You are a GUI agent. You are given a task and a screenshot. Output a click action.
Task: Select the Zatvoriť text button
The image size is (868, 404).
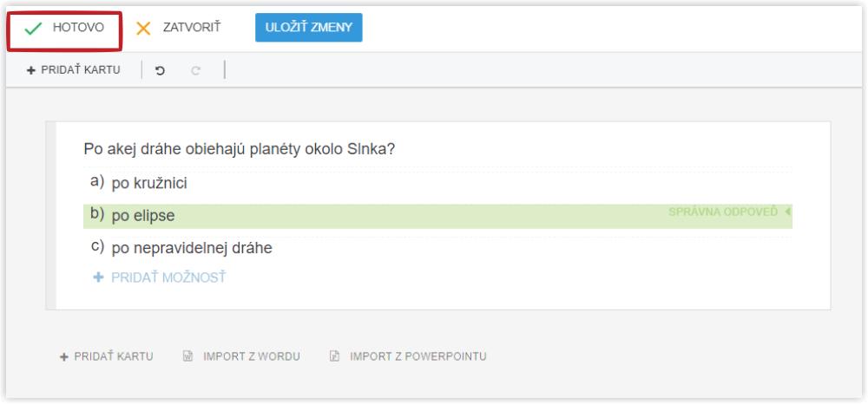191,28
